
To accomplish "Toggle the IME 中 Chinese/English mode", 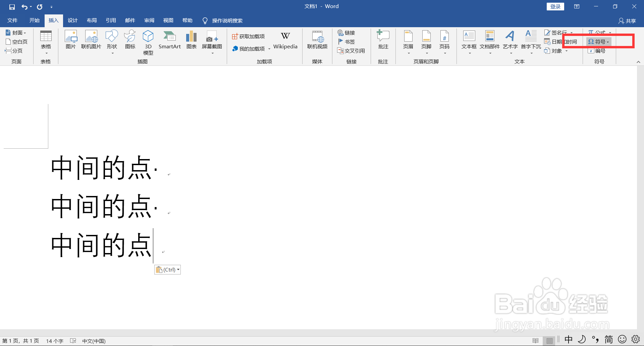I will point(569,340).
